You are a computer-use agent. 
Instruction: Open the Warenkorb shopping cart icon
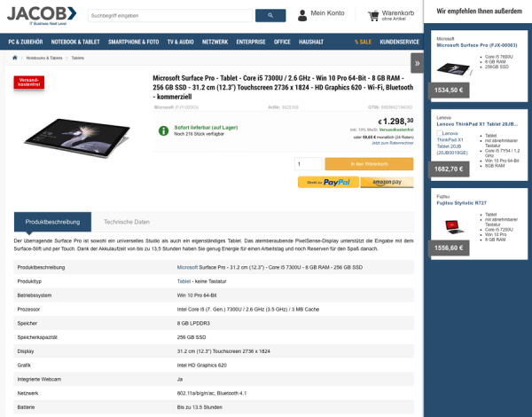[373, 16]
